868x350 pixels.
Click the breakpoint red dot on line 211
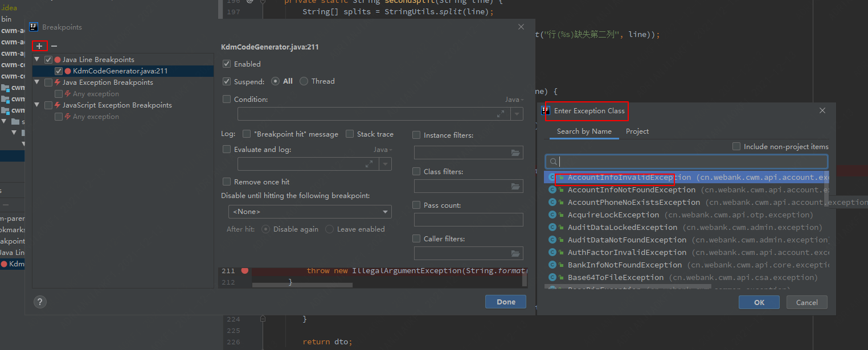245,270
